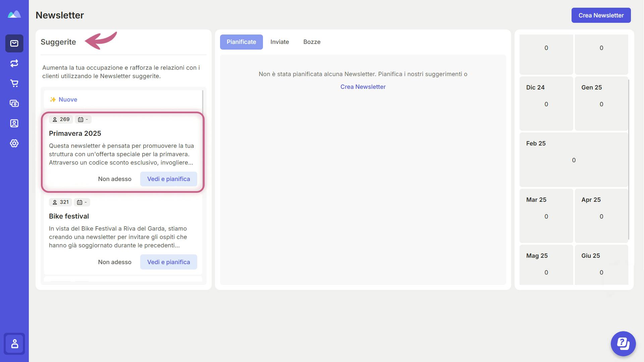
Task: Click the calendar panel vertical scrollbar
Action: 629,159
